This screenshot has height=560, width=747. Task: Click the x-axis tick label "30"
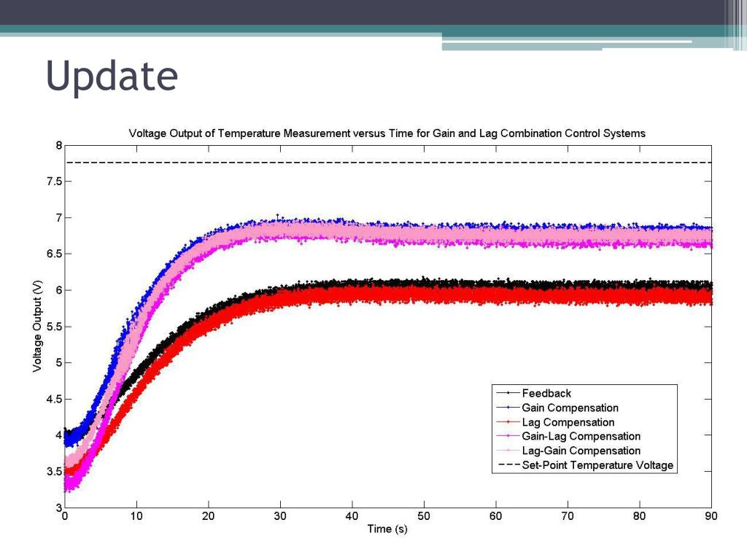point(280,516)
